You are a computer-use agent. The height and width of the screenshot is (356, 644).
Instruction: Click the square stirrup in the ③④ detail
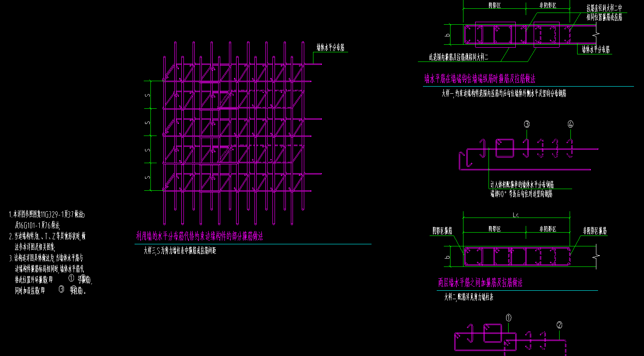505,149
